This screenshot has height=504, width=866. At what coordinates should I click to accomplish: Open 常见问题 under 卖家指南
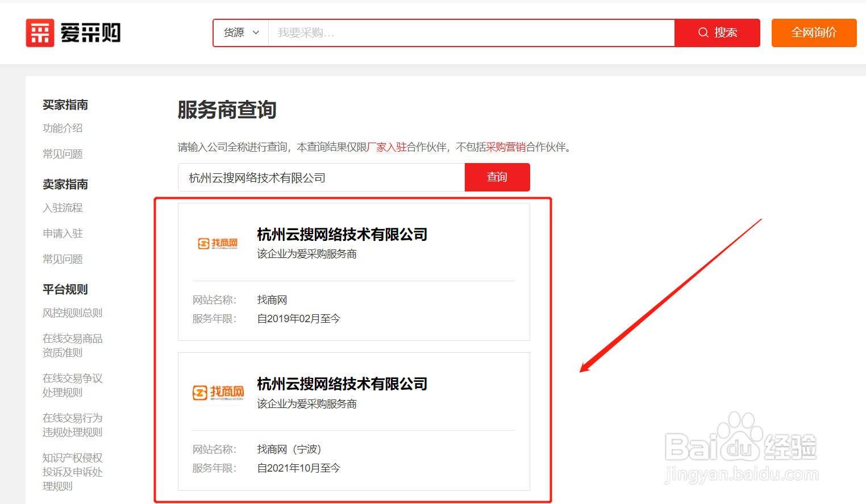click(63, 259)
